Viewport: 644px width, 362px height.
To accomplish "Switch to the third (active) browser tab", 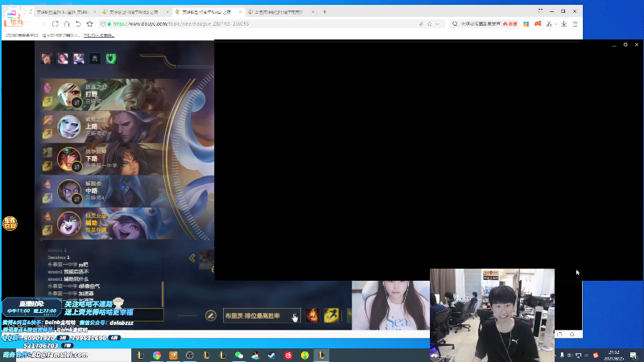I will pyautogui.click(x=207, y=12).
